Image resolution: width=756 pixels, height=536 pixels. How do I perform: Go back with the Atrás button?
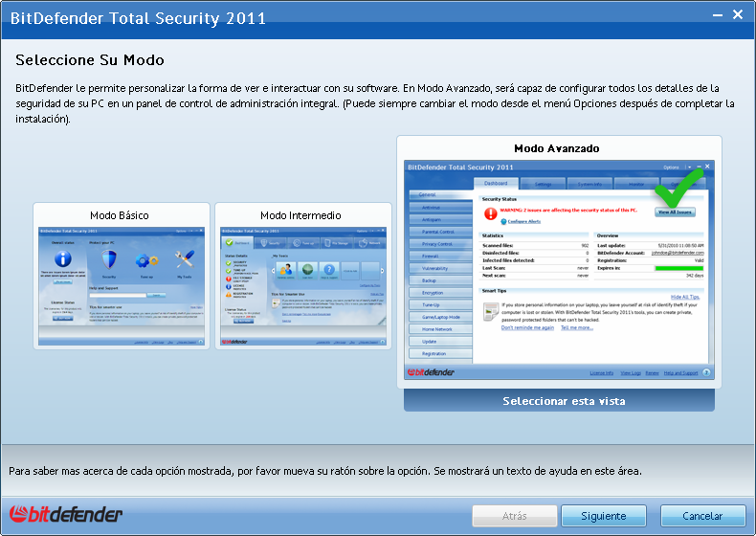coord(515,516)
